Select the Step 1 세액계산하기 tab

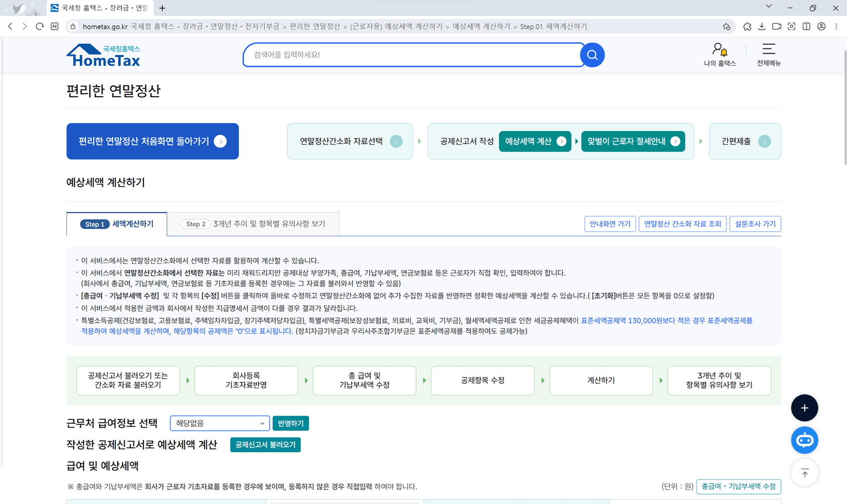[x=117, y=224]
